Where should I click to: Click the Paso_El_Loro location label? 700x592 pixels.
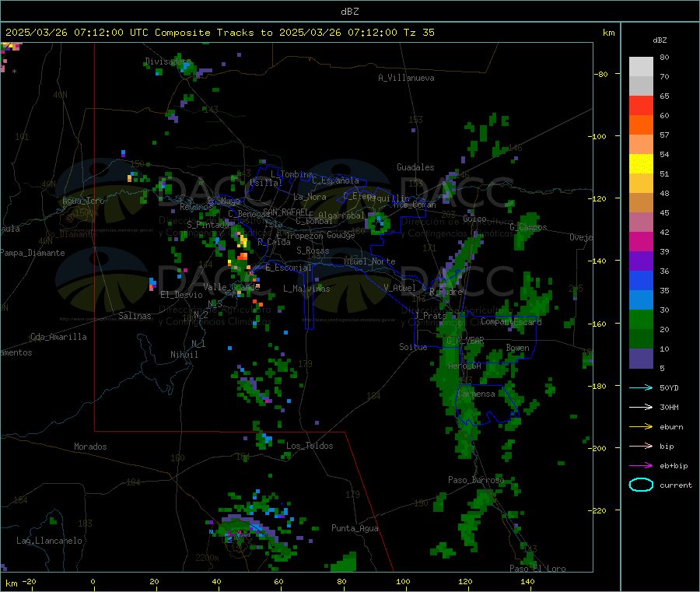[x=538, y=569]
